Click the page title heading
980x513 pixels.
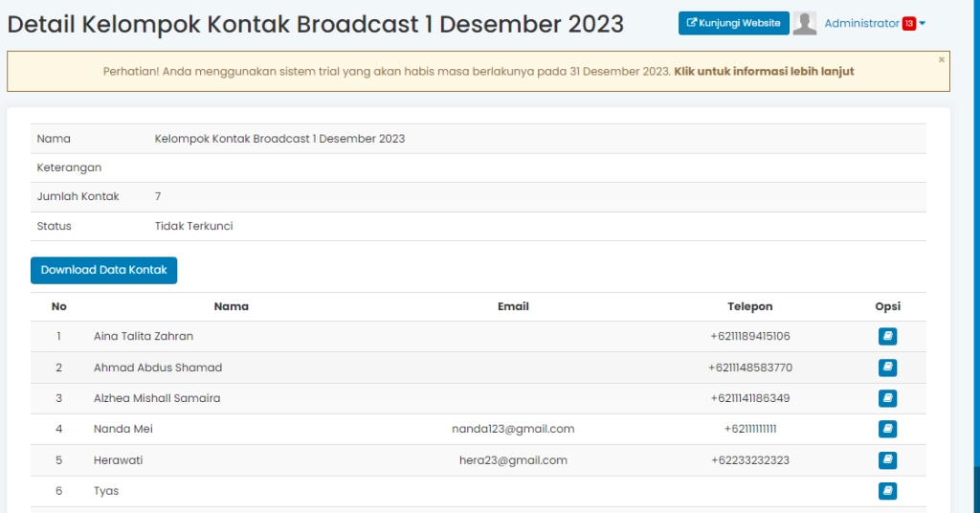pyautogui.click(x=316, y=24)
